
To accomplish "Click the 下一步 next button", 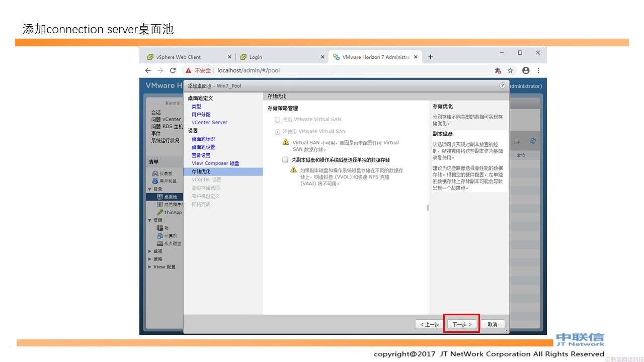I will 461,324.
